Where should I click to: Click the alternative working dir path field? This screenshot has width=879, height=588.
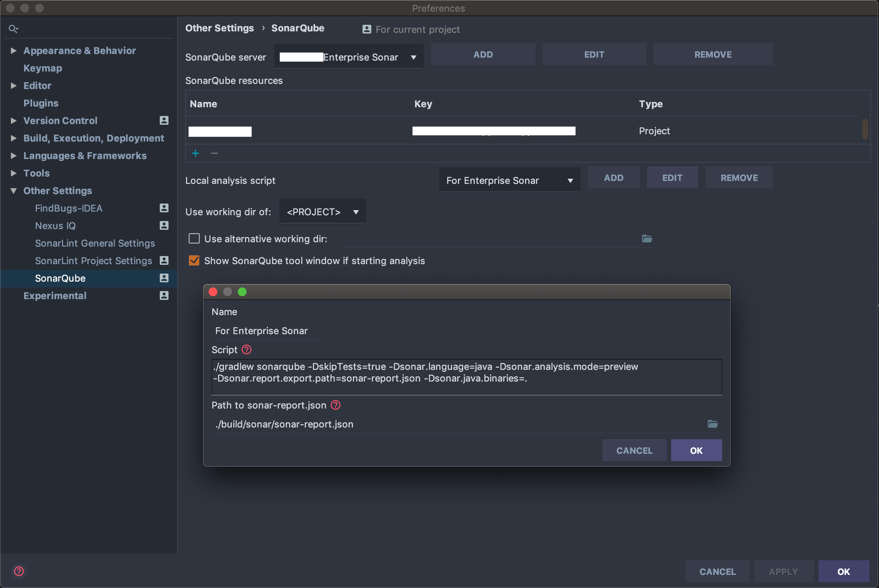tap(489, 239)
